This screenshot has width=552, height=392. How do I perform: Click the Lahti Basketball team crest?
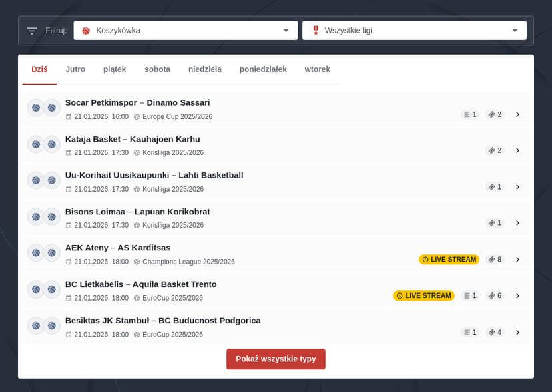point(52,180)
